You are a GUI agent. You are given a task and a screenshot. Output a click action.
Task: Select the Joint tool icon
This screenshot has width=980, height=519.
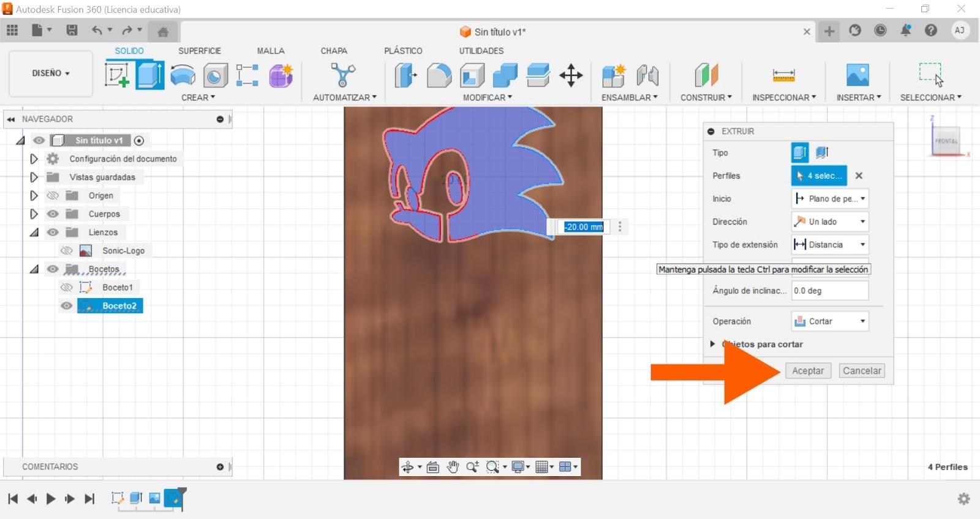click(x=647, y=76)
